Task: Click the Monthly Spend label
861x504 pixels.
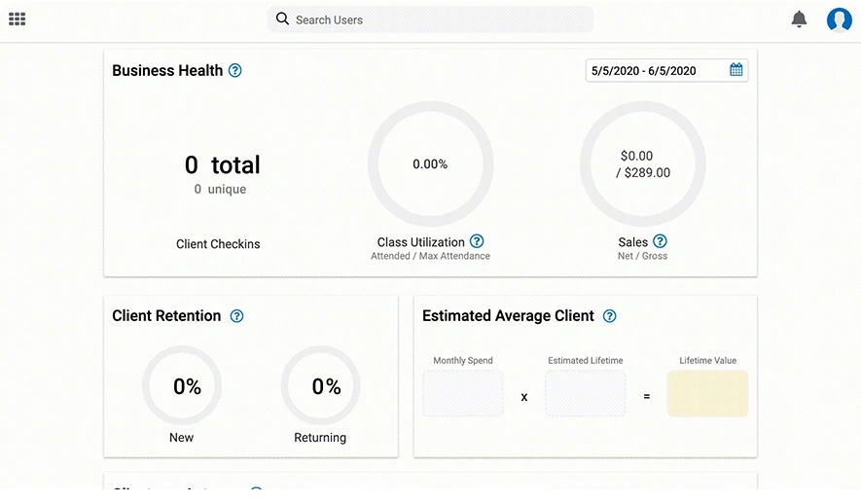Action: [x=463, y=361]
